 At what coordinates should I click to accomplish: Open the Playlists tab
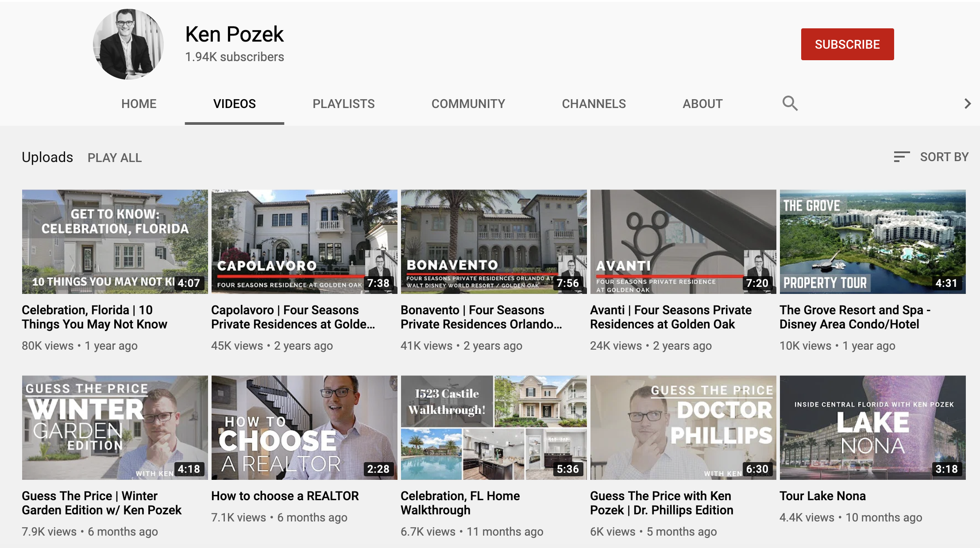point(343,104)
